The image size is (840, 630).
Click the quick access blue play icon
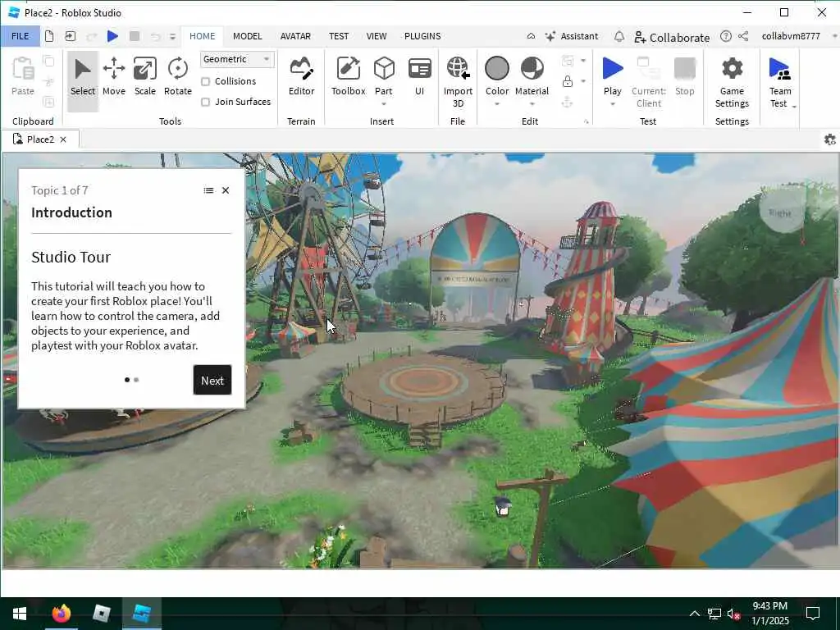click(112, 36)
